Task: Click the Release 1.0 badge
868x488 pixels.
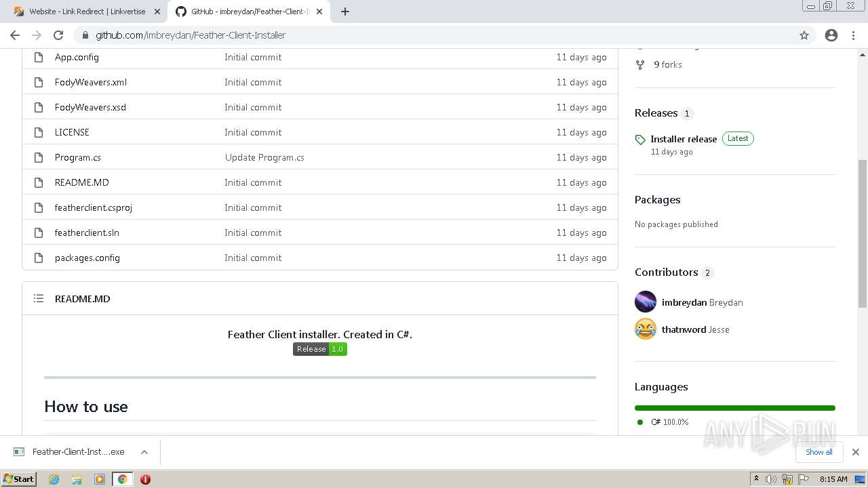Action: (x=320, y=349)
